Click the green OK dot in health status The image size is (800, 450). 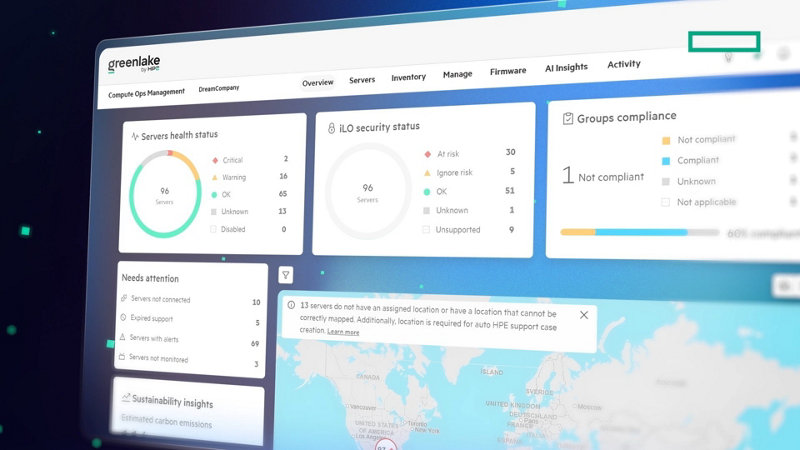tap(214, 194)
